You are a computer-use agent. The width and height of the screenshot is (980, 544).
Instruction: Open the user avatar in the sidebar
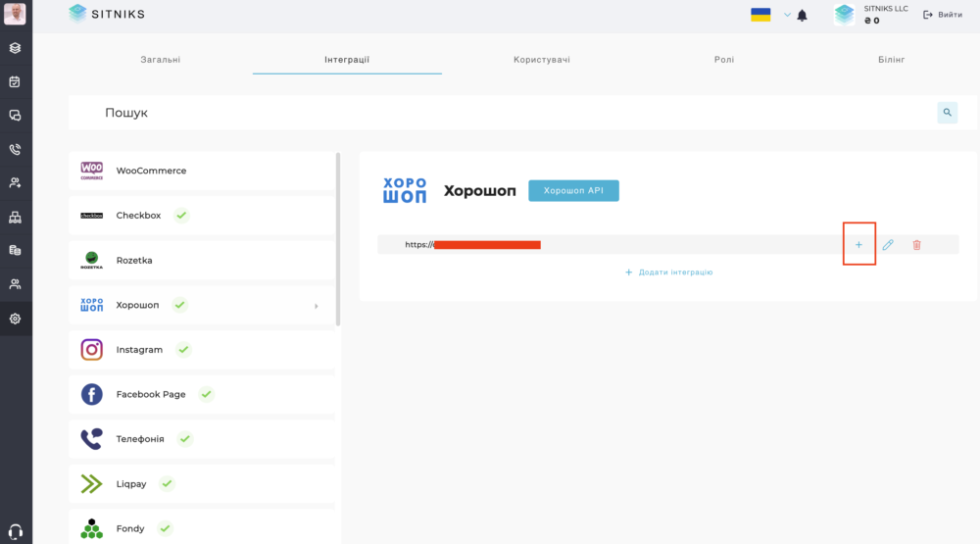click(x=15, y=14)
